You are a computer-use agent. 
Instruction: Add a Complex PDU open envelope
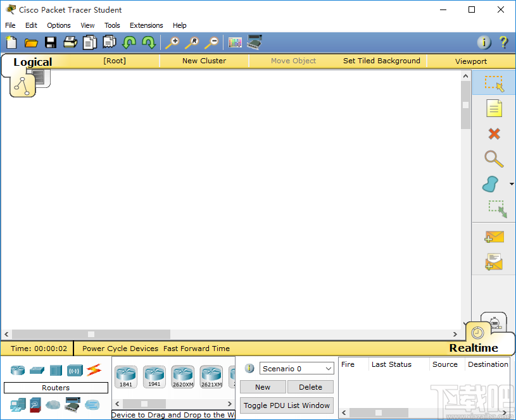pyautogui.click(x=494, y=261)
